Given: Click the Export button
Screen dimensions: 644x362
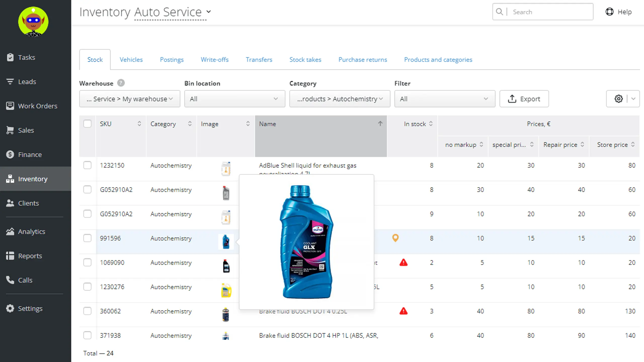Looking at the screenshot, I should coord(524,99).
